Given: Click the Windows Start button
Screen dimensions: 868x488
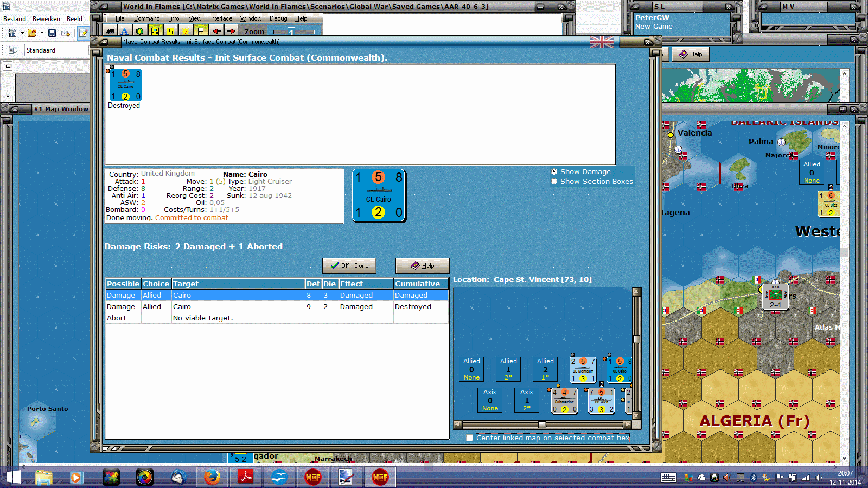Looking at the screenshot, I should [12, 477].
